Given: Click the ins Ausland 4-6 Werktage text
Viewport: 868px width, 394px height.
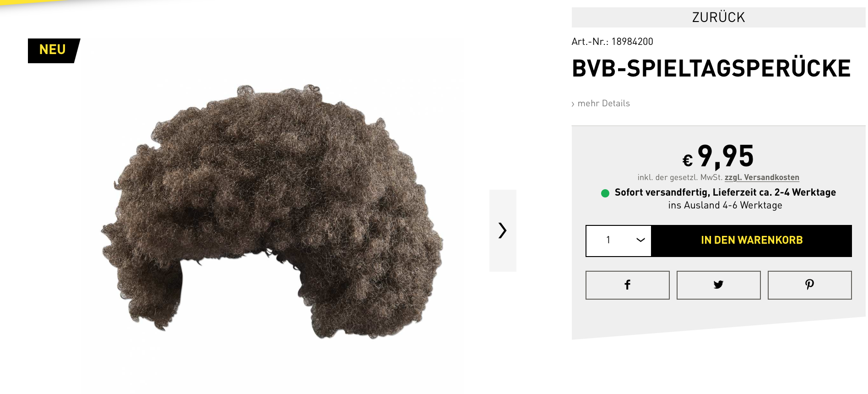Looking at the screenshot, I should click(725, 205).
